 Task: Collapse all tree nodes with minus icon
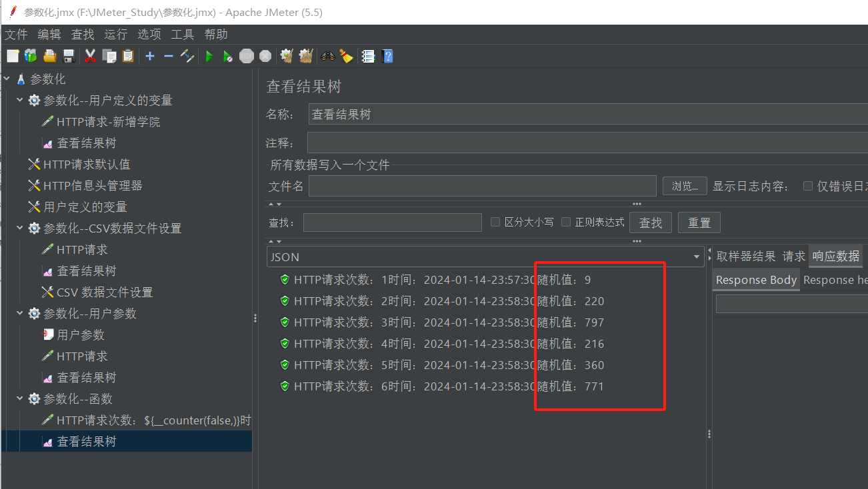tap(169, 57)
